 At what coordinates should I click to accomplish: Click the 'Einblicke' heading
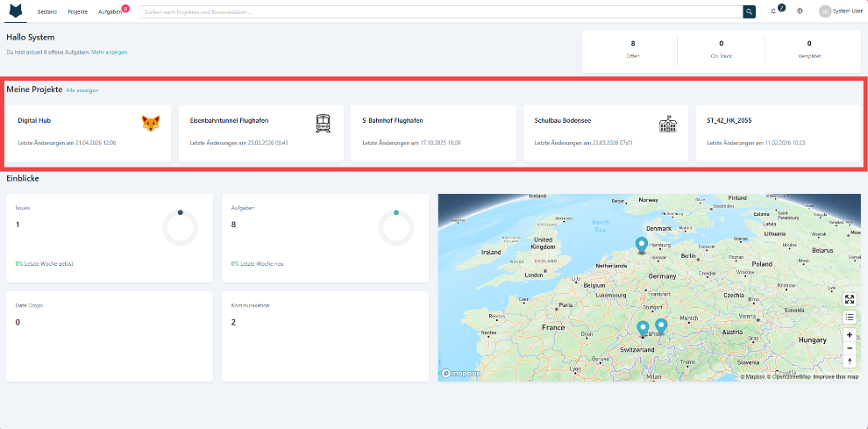click(23, 178)
